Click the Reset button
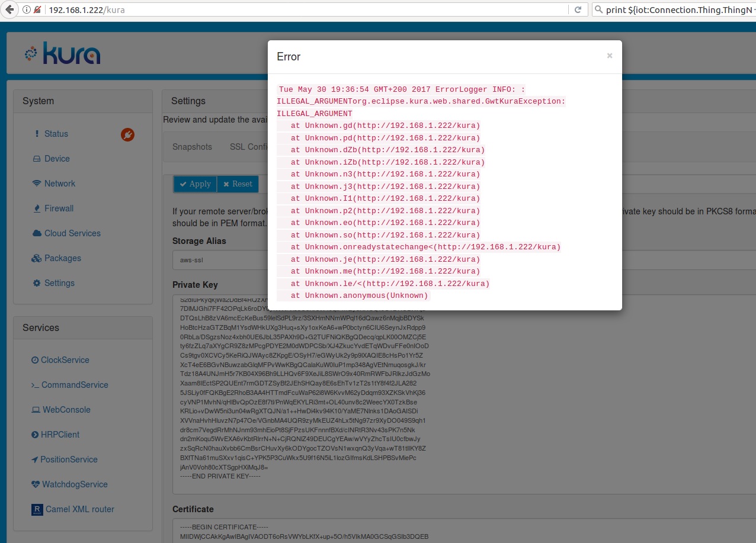 (238, 184)
